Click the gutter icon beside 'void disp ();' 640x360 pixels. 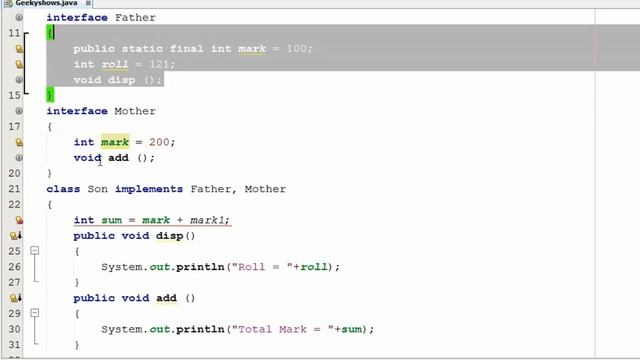[x=19, y=80]
